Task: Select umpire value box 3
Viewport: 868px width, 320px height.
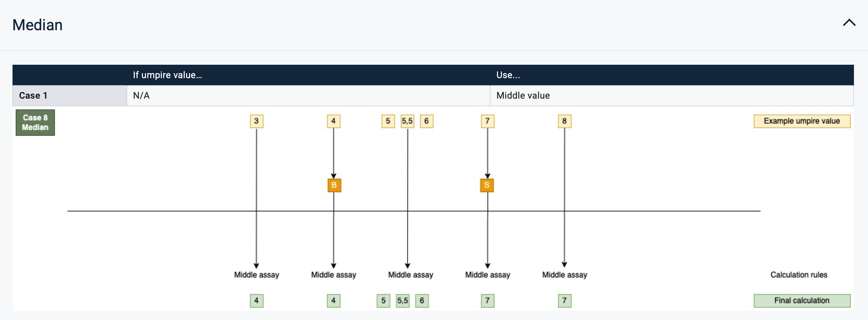Action: click(257, 121)
